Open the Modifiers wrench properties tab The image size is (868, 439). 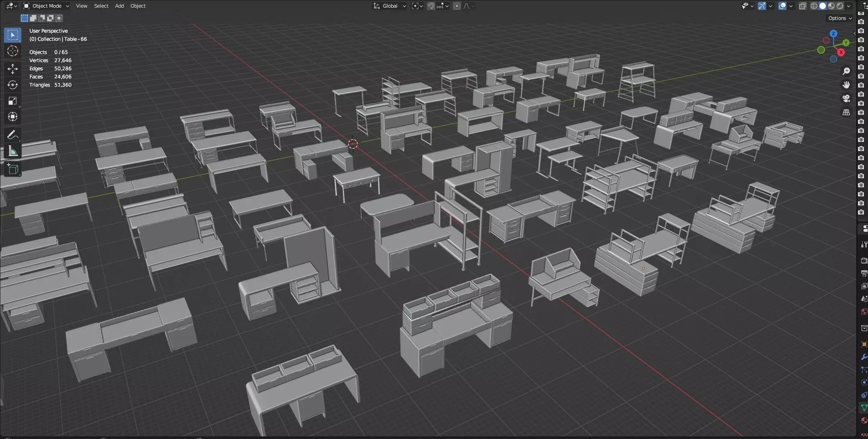point(864,357)
